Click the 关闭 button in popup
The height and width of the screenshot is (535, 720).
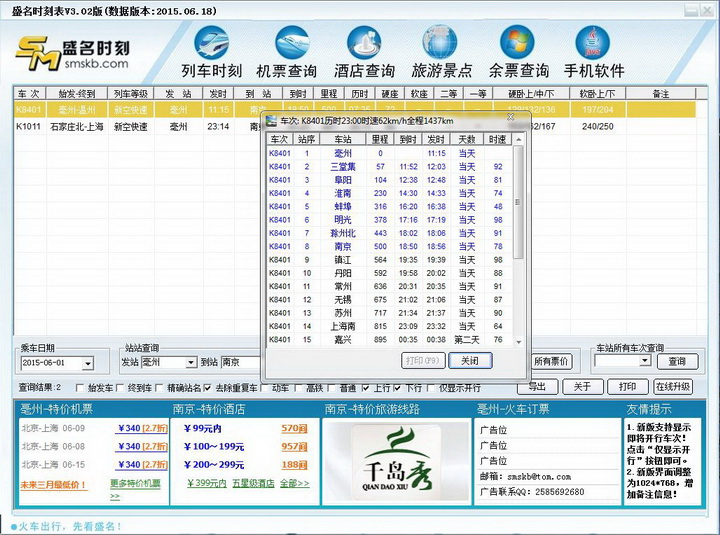470,360
